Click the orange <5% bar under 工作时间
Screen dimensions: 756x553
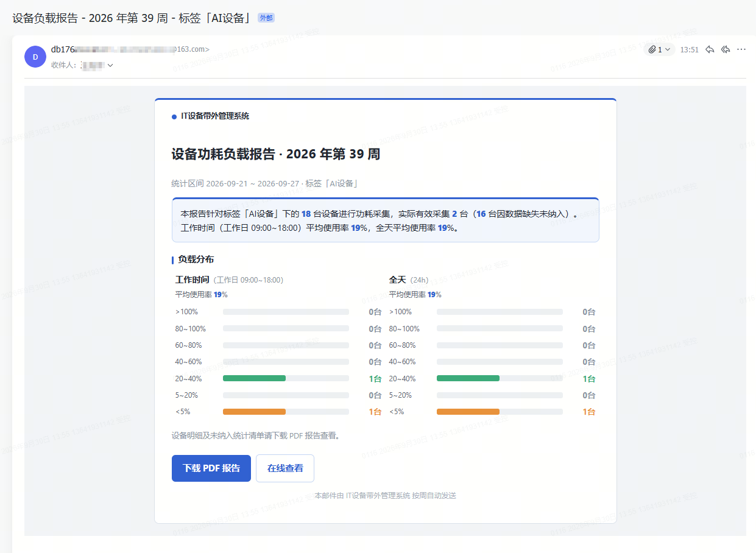254,412
